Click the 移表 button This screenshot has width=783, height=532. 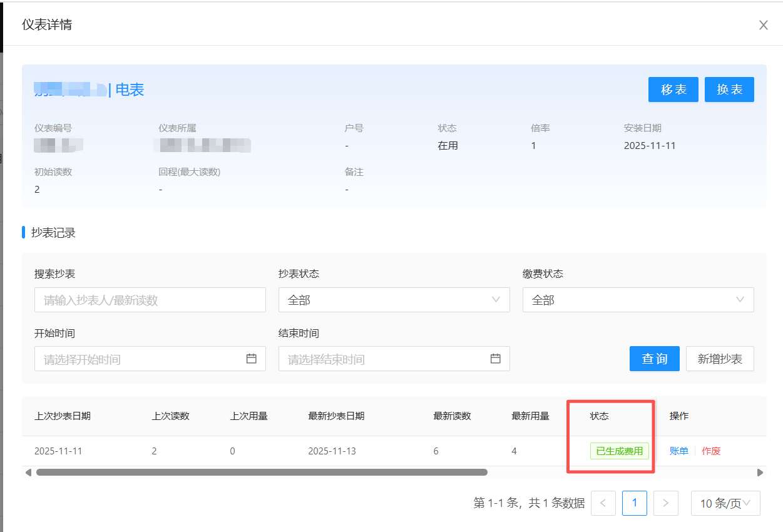click(673, 90)
